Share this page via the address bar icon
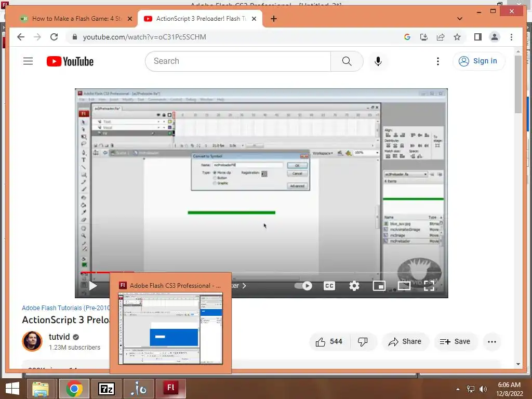This screenshot has height=399, width=532. click(x=441, y=37)
